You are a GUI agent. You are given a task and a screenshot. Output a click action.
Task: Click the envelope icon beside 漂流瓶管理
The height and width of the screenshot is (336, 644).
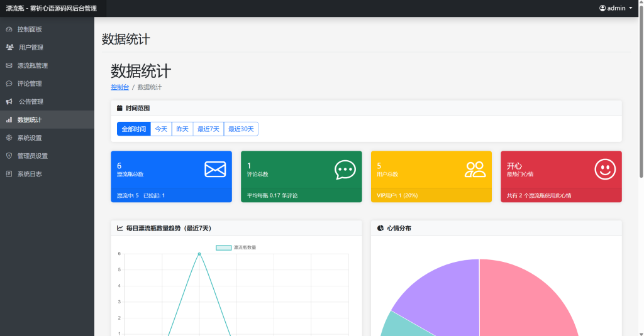(x=9, y=65)
